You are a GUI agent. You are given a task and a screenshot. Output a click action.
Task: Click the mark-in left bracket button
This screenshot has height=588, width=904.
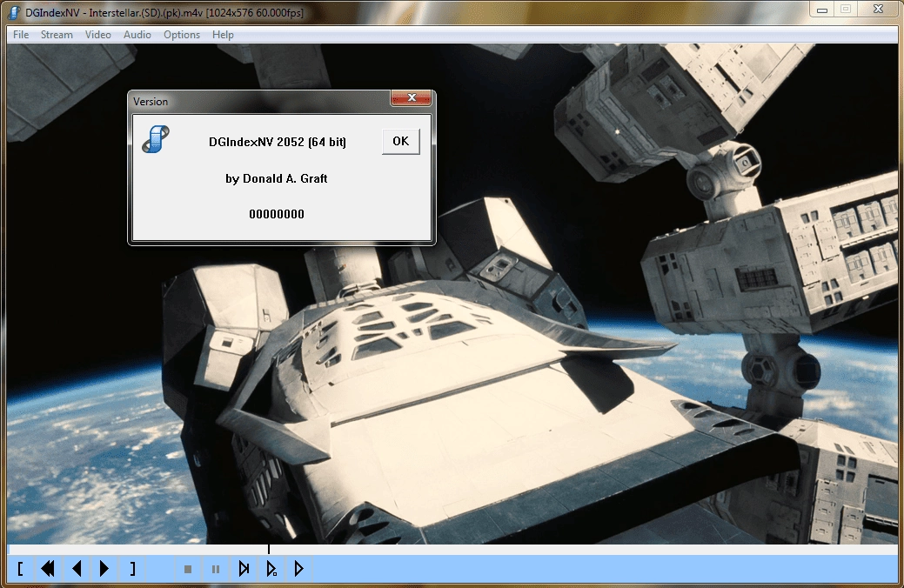point(20,569)
